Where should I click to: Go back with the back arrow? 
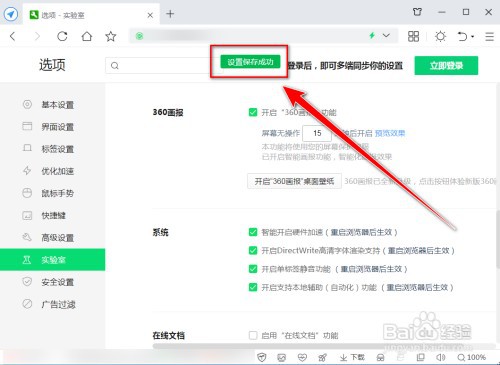coord(13,36)
